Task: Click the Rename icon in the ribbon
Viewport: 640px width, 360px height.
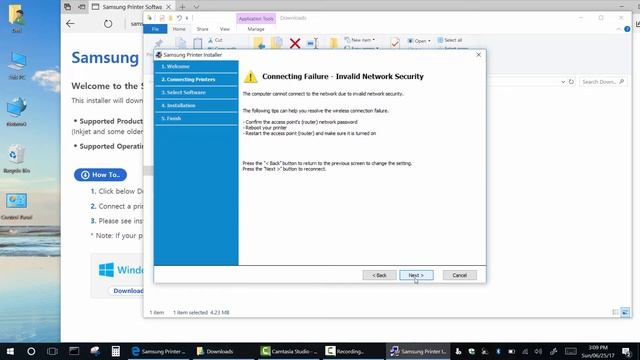Action: (x=313, y=43)
